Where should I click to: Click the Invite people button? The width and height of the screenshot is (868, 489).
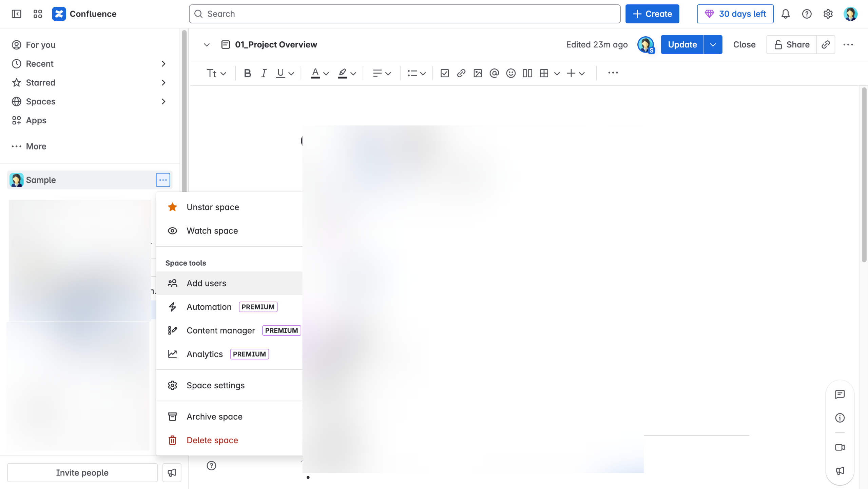click(82, 472)
